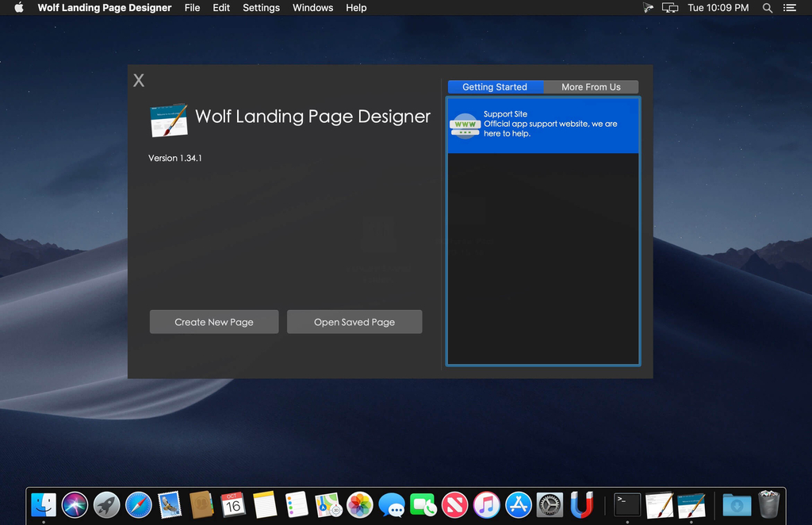Open iTunes music note icon in Dock
The image size is (812, 525).
[x=486, y=505]
